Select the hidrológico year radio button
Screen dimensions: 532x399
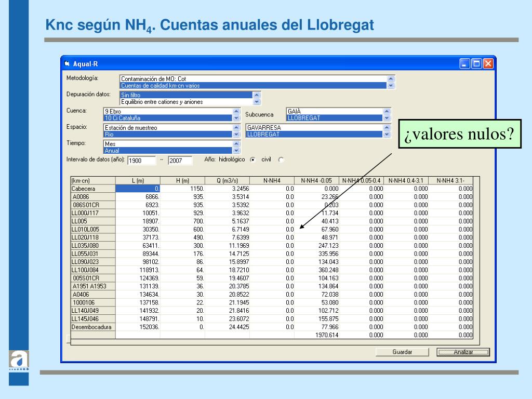[252, 160]
